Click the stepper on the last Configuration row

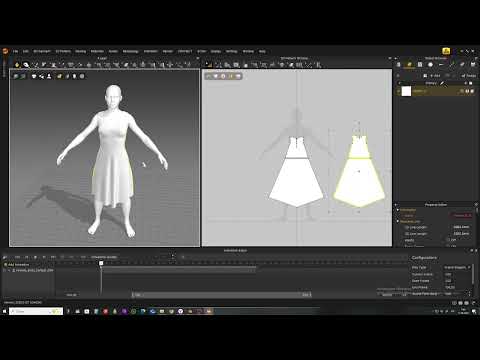coord(469,294)
